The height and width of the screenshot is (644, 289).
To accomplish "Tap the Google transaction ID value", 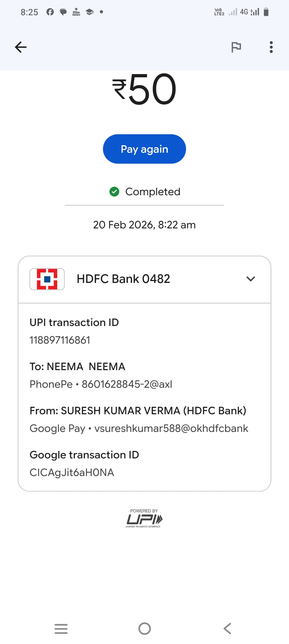I will pos(72,473).
